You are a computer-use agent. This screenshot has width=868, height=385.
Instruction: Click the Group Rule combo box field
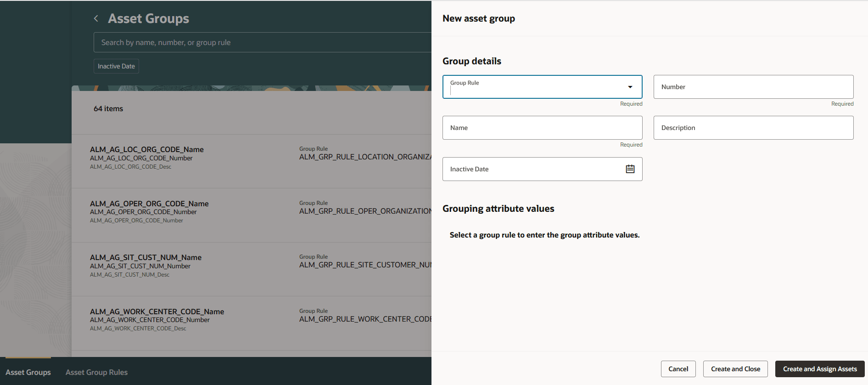coord(532,87)
